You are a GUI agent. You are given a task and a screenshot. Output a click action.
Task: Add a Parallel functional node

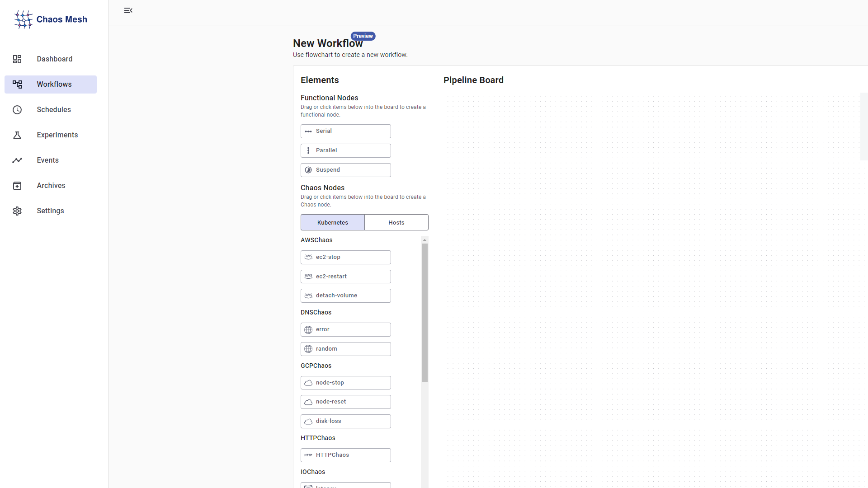pyautogui.click(x=345, y=150)
